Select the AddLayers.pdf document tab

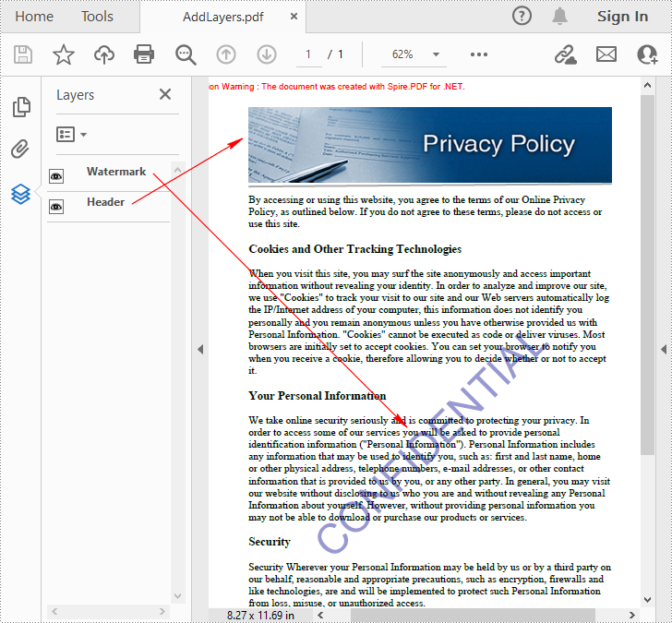(222, 17)
